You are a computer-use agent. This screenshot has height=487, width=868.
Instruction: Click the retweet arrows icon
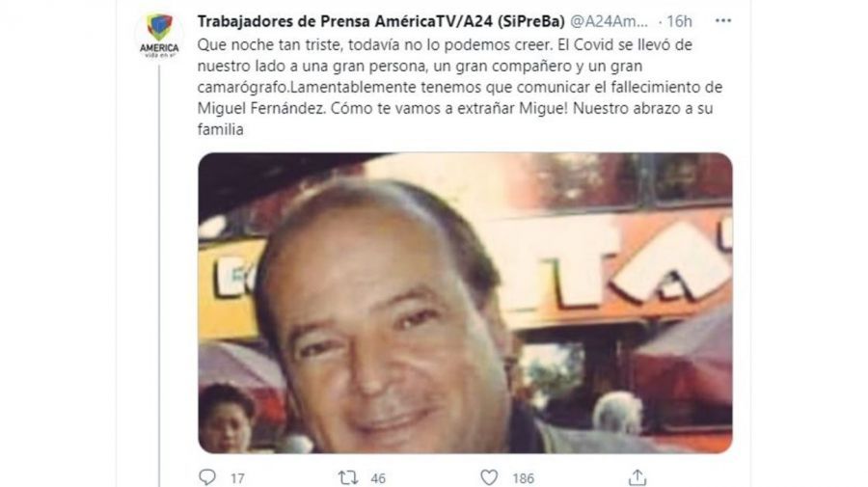point(348,477)
